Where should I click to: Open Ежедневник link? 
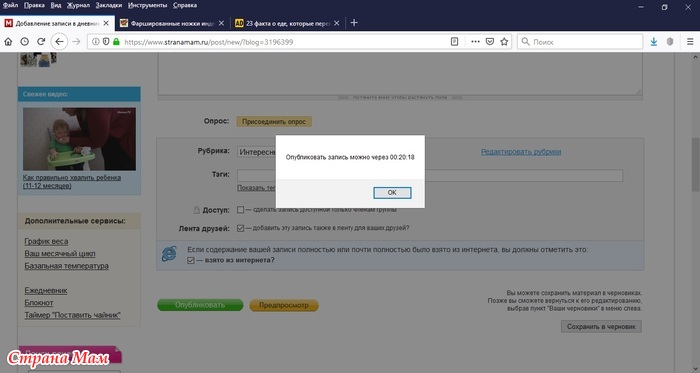(x=46, y=290)
